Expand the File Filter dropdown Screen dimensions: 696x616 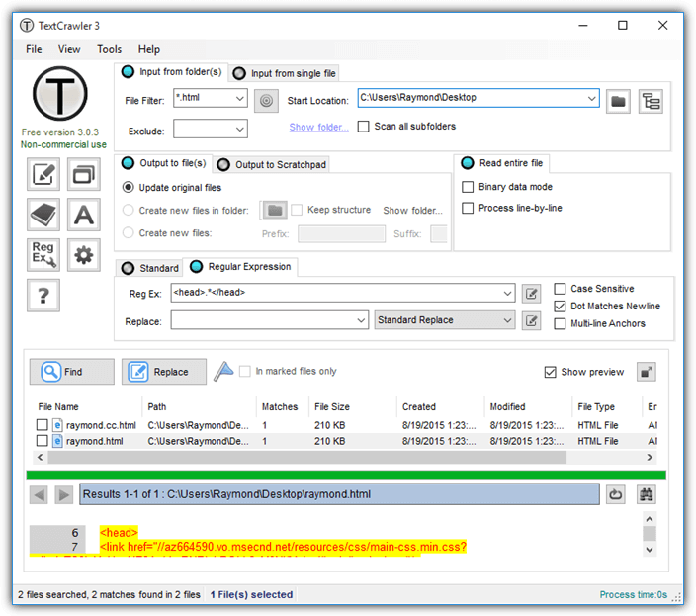tap(240, 98)
